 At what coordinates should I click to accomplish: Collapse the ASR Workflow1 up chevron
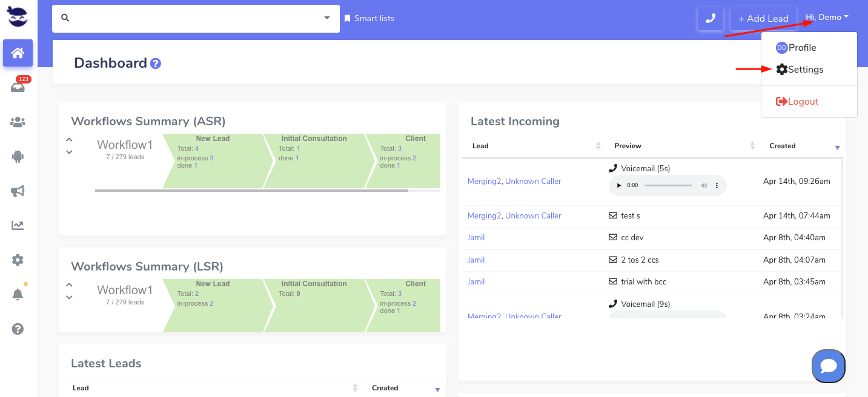click(x=69, y=140)
